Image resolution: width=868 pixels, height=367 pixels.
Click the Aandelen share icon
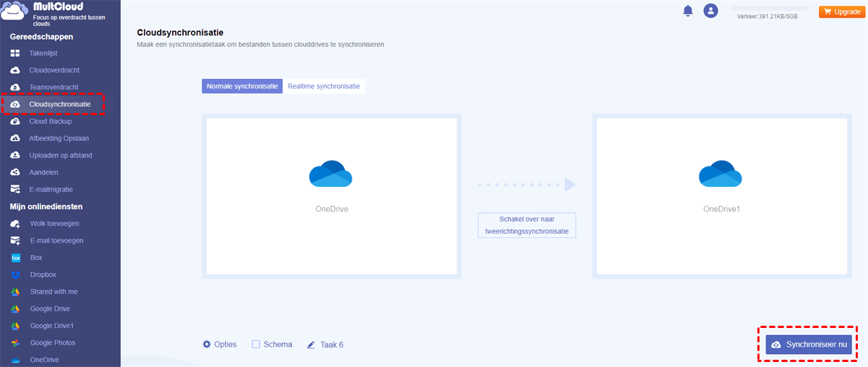pyautogui.click(x=15, y=172)
